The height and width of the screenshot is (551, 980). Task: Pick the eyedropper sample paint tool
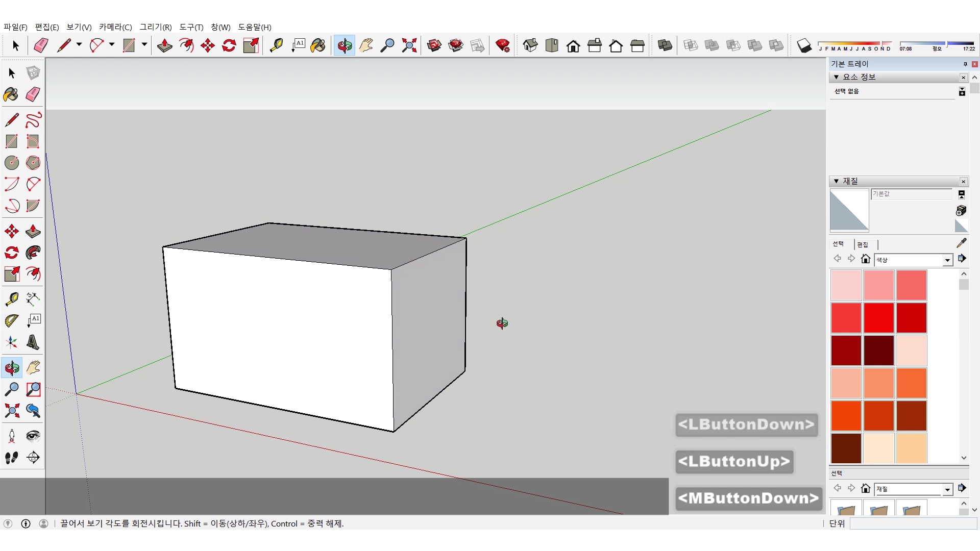961,243
